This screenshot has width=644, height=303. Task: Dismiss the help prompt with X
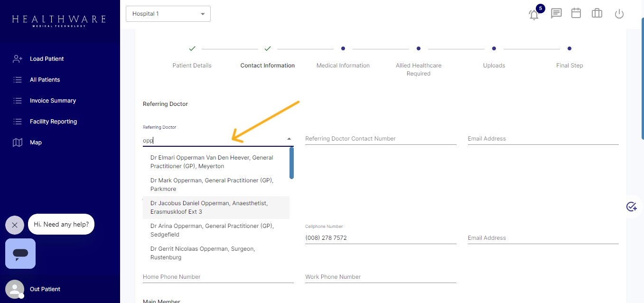click(x=15, y=225)
